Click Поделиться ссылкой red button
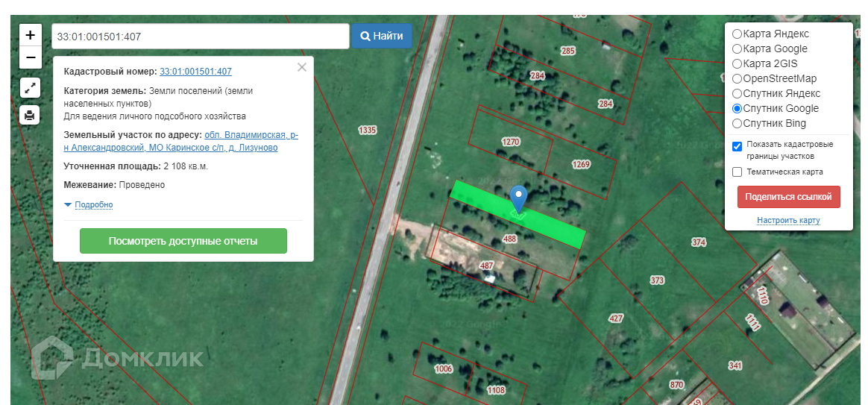The height and width of the screenshot is (405, 868). pos(788,197)
